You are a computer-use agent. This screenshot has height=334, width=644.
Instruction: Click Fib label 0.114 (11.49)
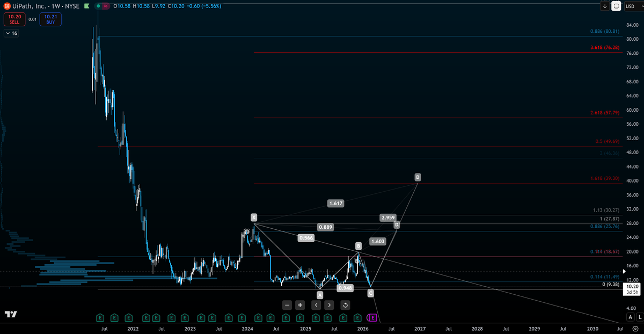pyautogui.click(x=604, y=277)
